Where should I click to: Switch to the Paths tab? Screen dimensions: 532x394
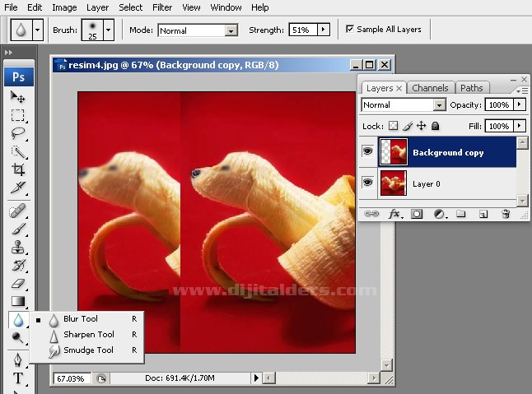(x=472, y=88)
